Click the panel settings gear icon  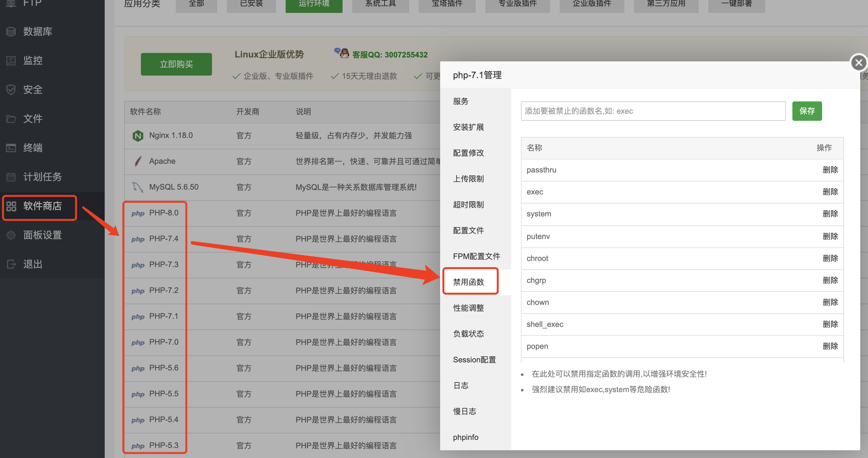11,235
